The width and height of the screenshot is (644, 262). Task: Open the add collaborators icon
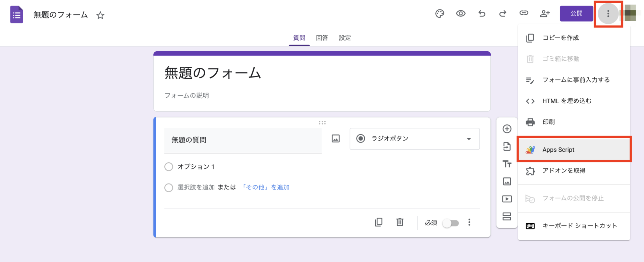[545, 13]
